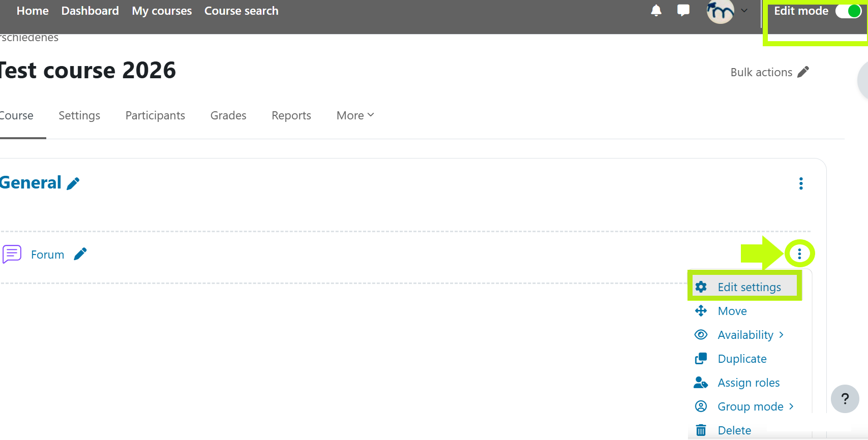Click the Forum three-dot actions menu
This screenshot has height=440, width=868.
[x=799, y=254]
